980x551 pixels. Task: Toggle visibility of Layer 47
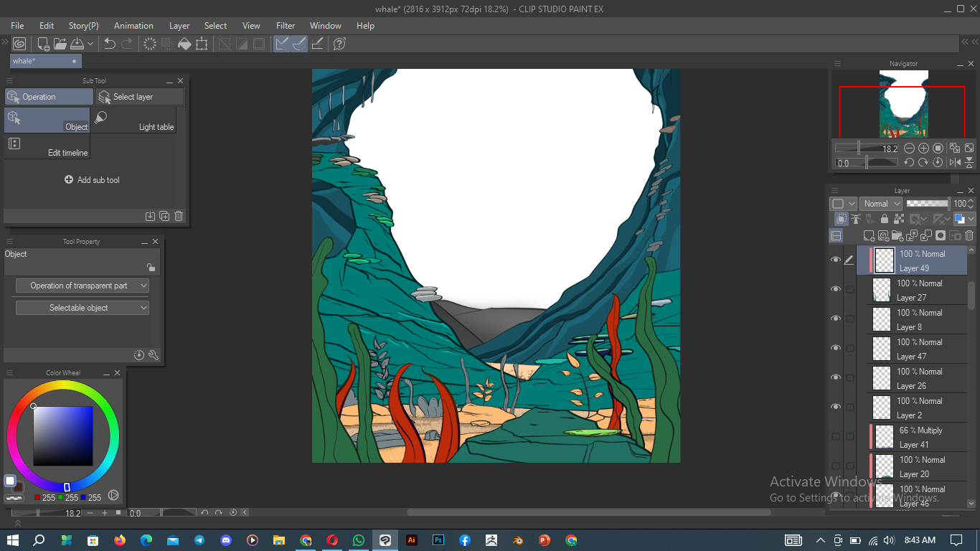tap(835, 348)
